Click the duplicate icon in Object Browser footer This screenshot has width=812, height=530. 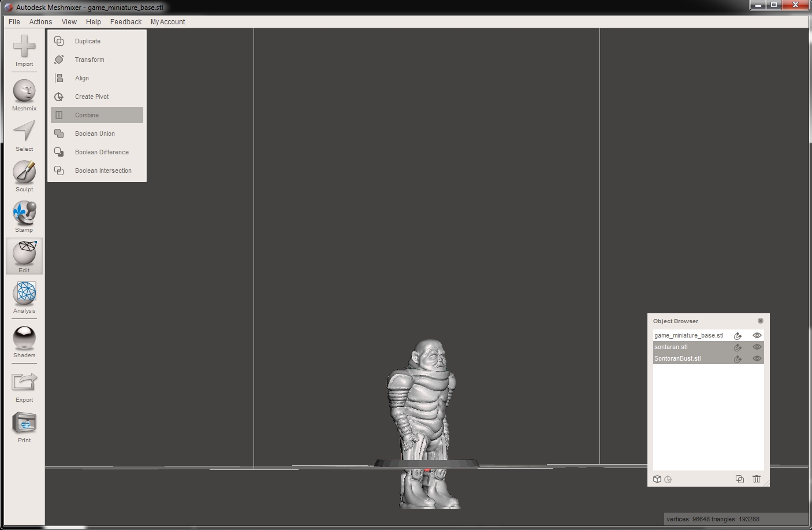739,479
